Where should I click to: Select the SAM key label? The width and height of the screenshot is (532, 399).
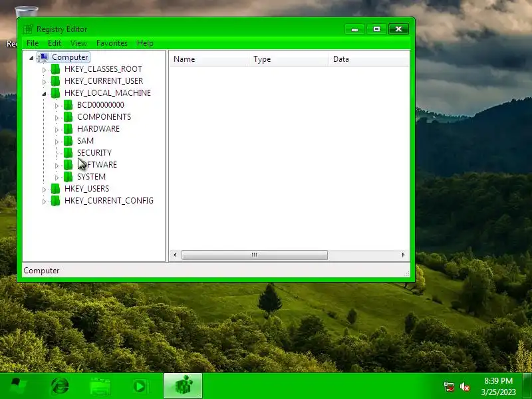coord(86,140)
